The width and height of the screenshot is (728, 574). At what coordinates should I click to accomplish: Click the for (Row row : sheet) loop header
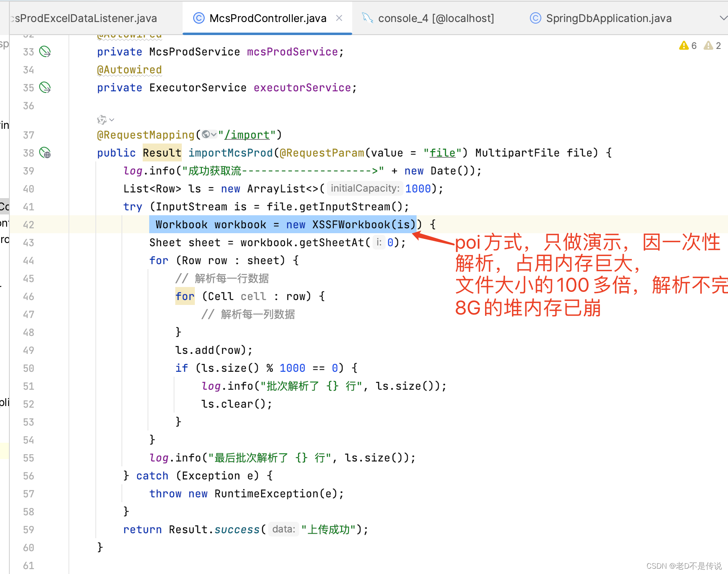(x=224, y=261)
